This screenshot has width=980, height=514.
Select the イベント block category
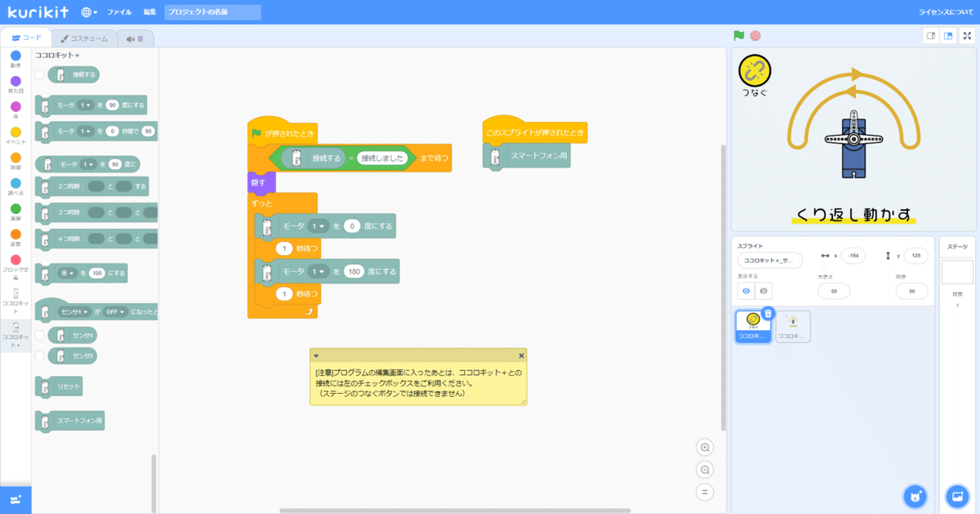tap(16, 135)
